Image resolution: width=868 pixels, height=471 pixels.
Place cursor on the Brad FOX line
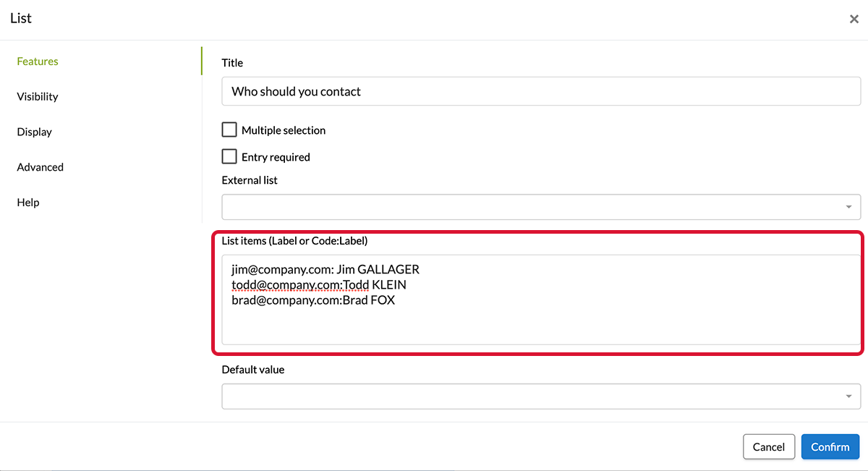click(x=313, y=300)
